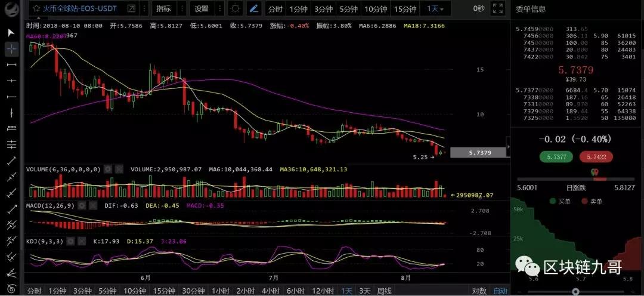
Task: Click the daily range slider marker
Action: [x=595, y=172]
